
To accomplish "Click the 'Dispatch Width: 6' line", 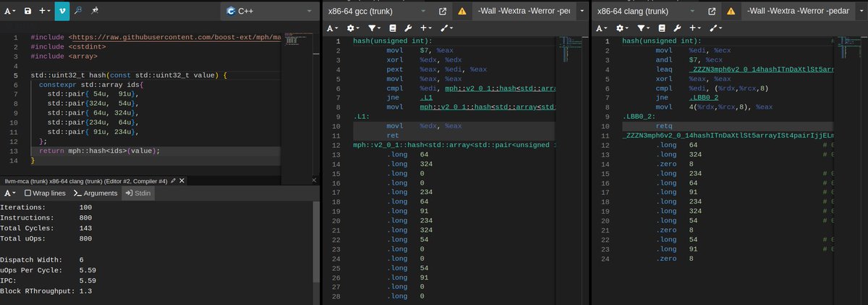I will tap(43, 259).
